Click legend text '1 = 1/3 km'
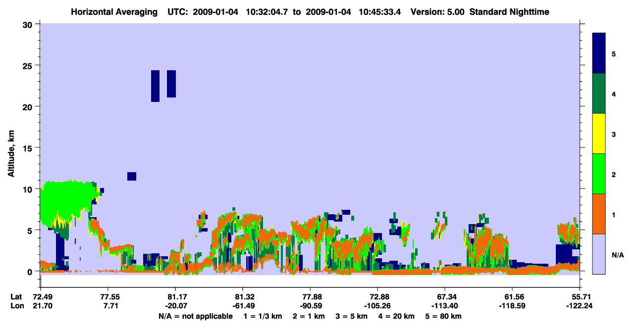The width and height of the screenshot is (644, 330). click(264, 316)
